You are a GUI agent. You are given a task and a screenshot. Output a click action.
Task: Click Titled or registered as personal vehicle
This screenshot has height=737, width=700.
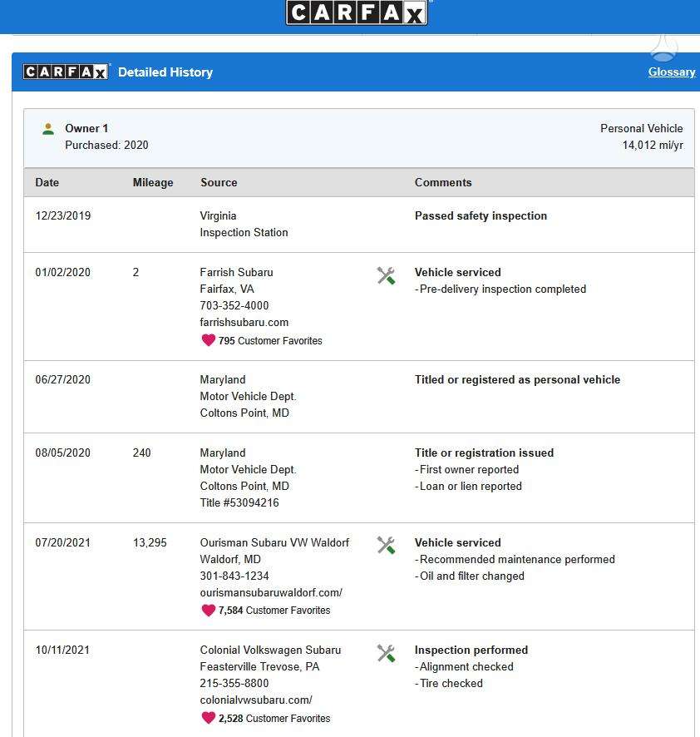517,379
